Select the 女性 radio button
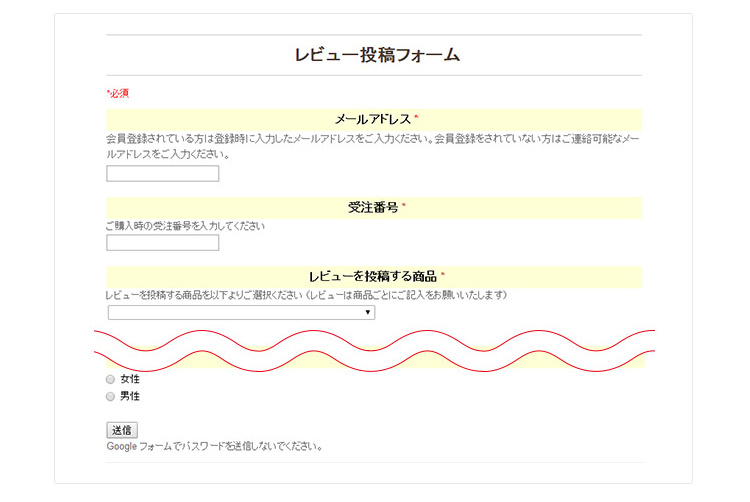Viewport: 750px width, 502px height. click(x=110, y=379)
